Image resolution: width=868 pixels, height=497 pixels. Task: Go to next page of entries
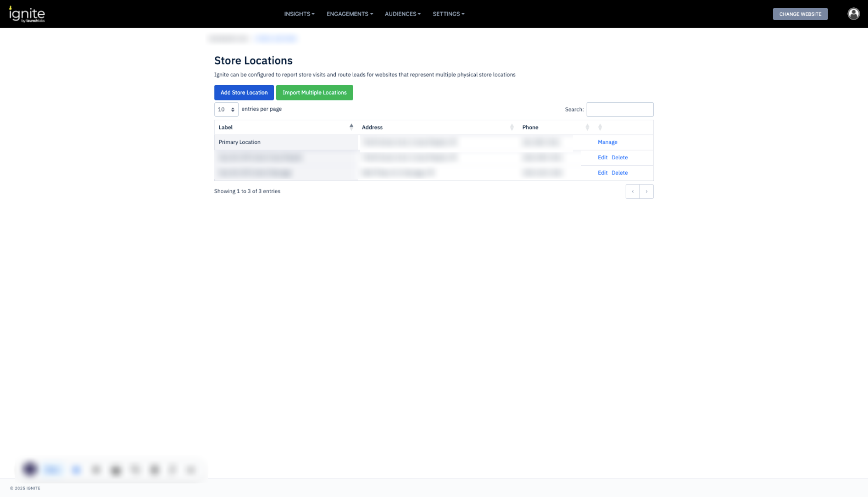[647, 191]
